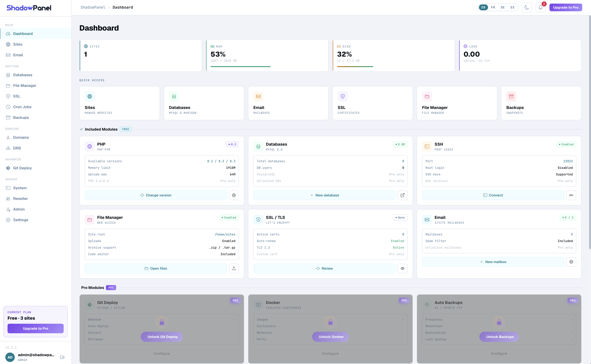Click Unlock Backups
This screenshot has height=364, width=591.
pos(499,337)
